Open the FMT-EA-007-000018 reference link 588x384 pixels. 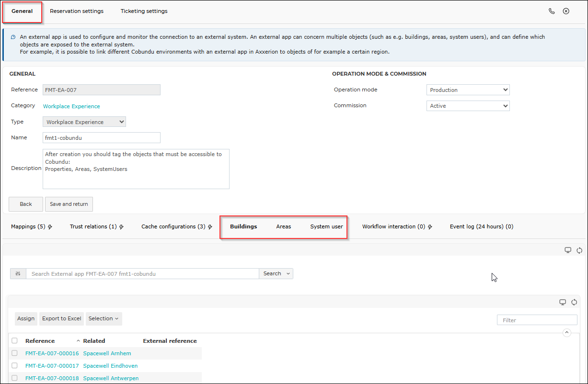pyautogui.click(x=52, y=378)
